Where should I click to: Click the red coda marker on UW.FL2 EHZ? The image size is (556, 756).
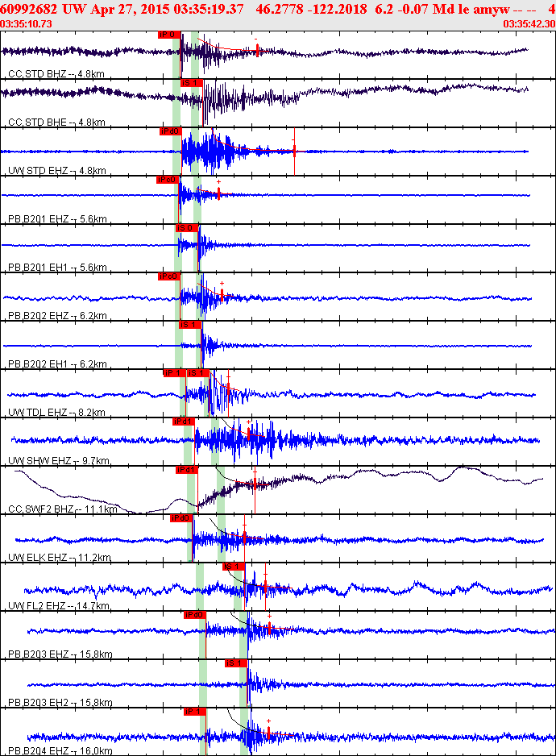coord(265,586)
